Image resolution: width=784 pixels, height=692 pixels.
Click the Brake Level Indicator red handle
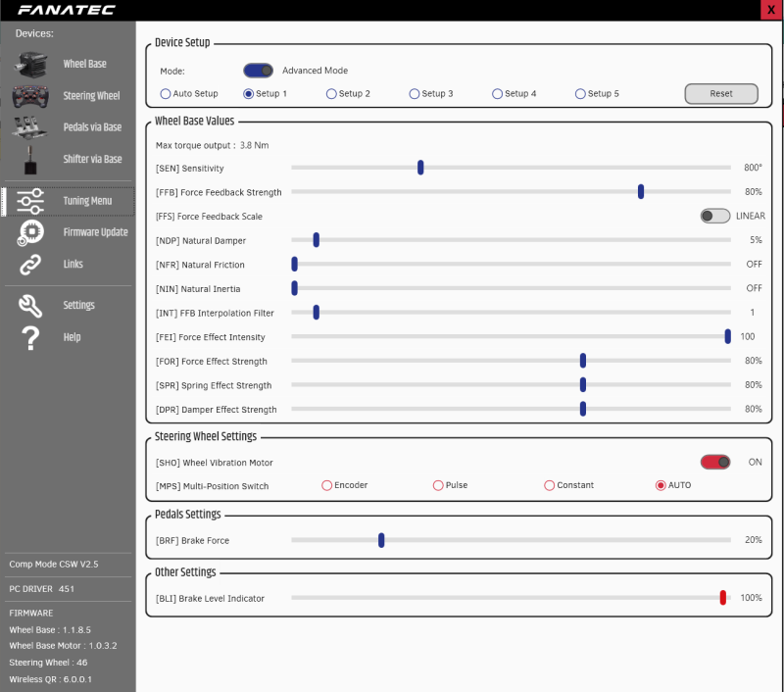point(723,598)
